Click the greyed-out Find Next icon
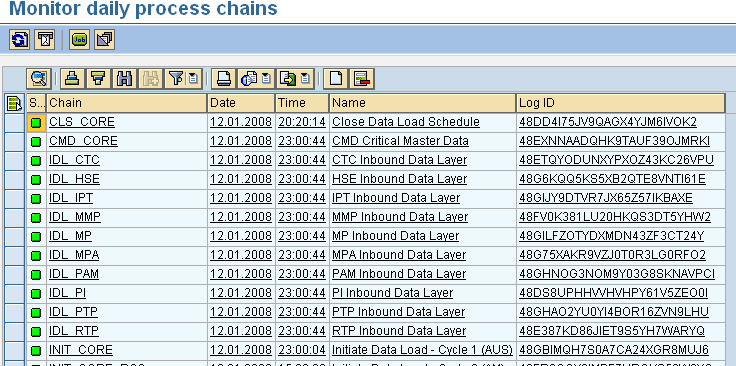 150,79
